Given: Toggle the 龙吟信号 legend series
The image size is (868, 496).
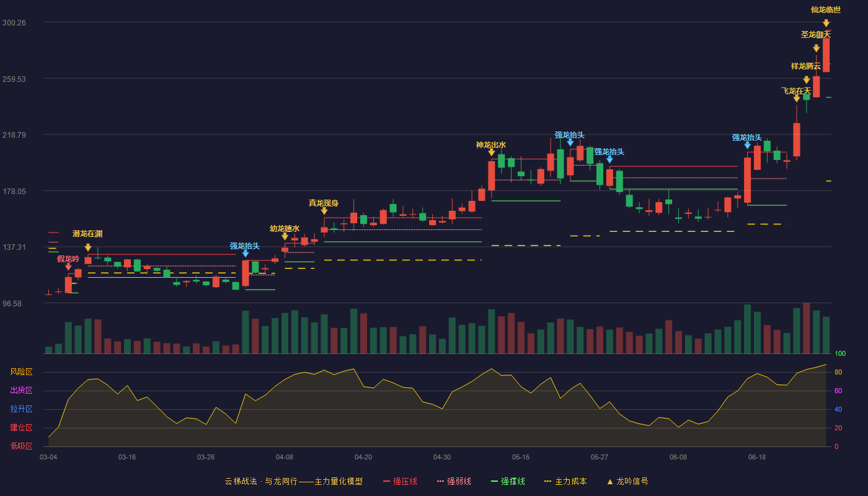Looking at the screenshot, I should click(627, 481).
